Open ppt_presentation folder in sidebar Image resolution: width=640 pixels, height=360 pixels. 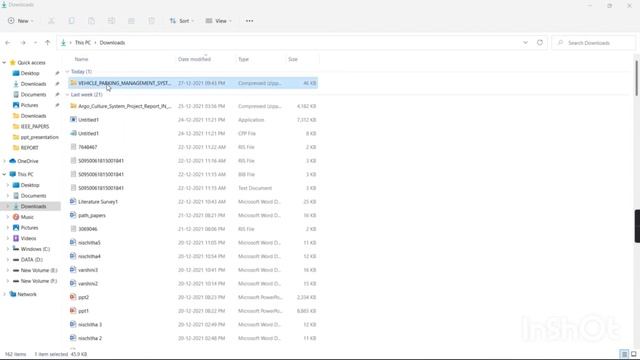tap(39, 137)
